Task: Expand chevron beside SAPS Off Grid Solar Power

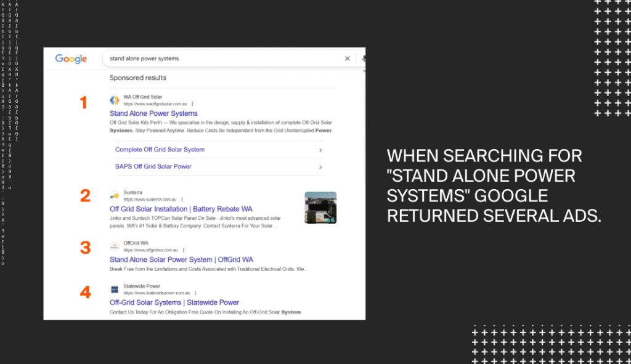Action: click(x=320, y=167)
